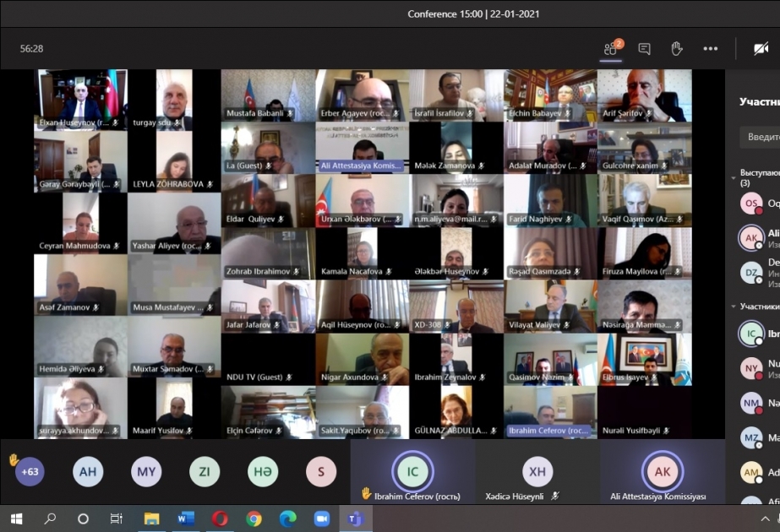Select the S participant avatar
Viewport: 780px width, 532px height.
tap(321, 471)
